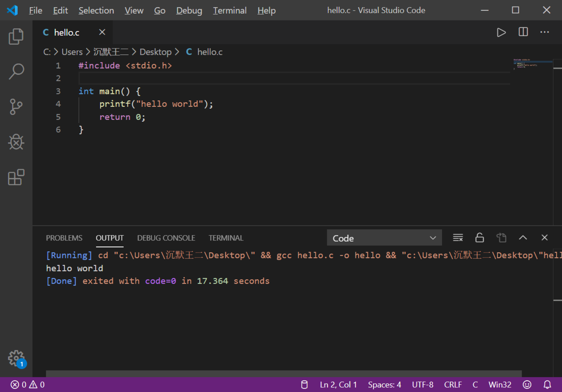Open the Explorer view in activity bar
Image resolution: width=562 pixels, height=392 pixels.
coord(16,37)
